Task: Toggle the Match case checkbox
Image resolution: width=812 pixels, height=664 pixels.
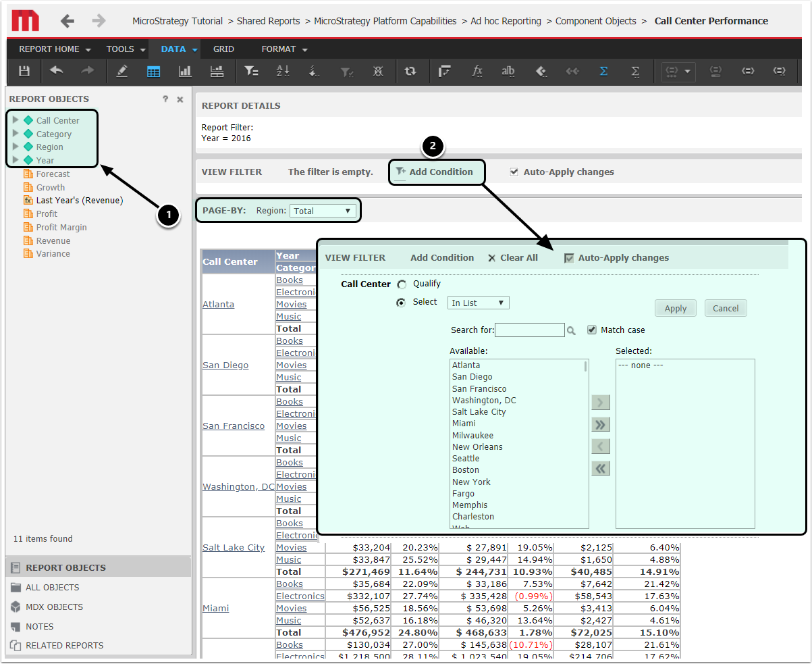Action: pos(592,330)
